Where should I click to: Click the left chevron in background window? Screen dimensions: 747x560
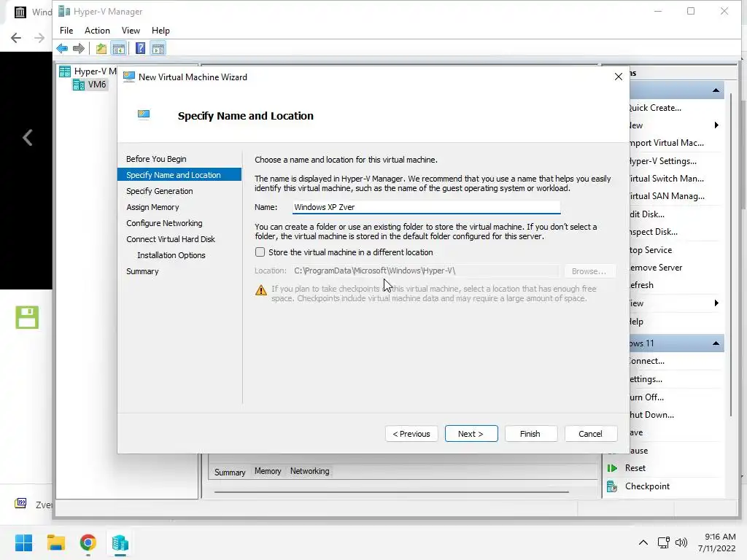tap(27, 138)
